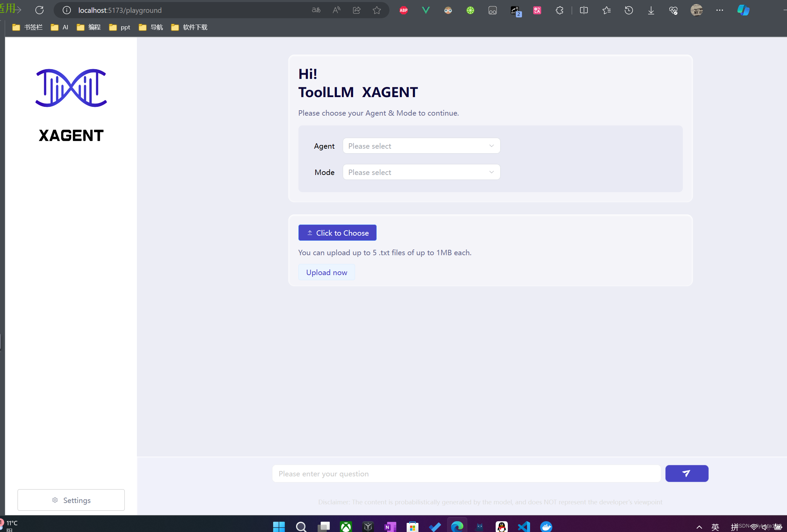The image size is (787, 532).
Task: Click the Upload now button
Action: click(x=326, y=272)
